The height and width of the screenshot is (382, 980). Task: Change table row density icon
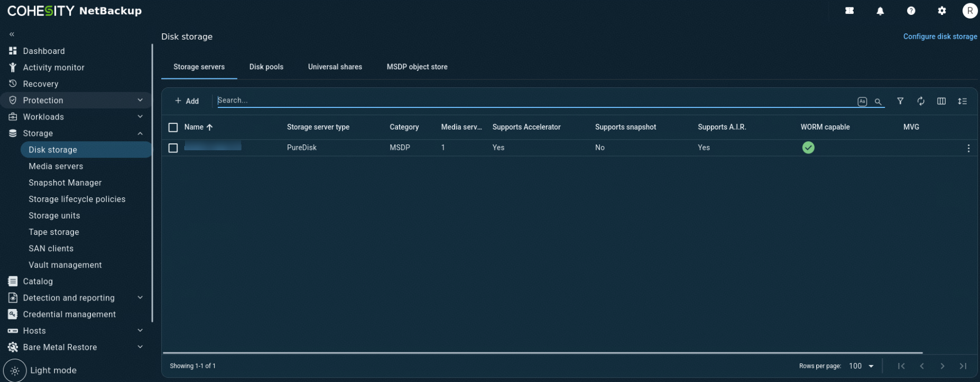pyautogui.click(x=962, y=101)
